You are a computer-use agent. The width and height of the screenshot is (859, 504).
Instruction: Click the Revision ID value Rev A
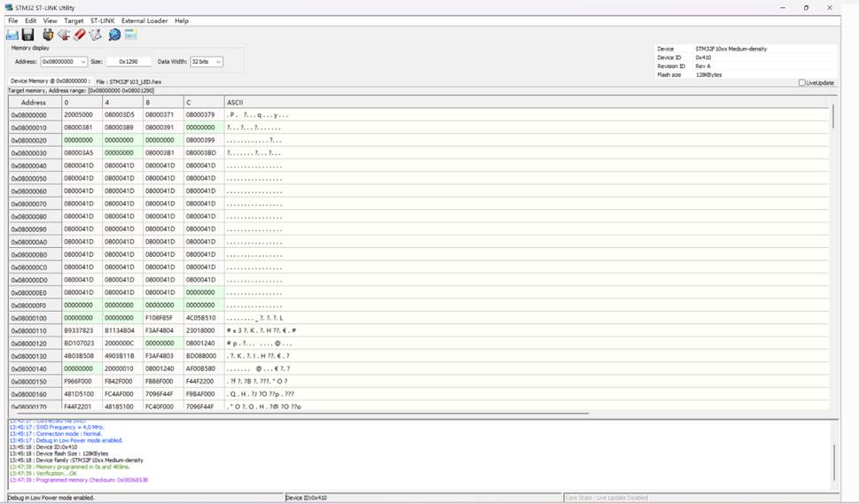[703, 66]
